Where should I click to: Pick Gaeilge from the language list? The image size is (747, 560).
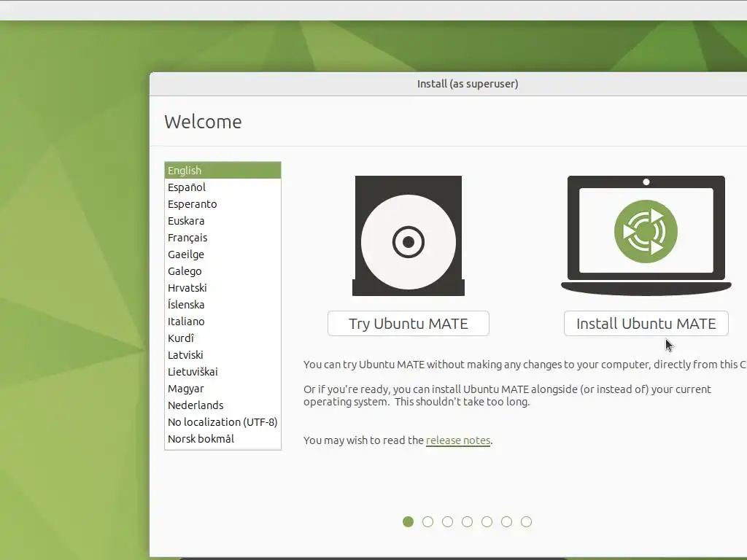[222, 254]
